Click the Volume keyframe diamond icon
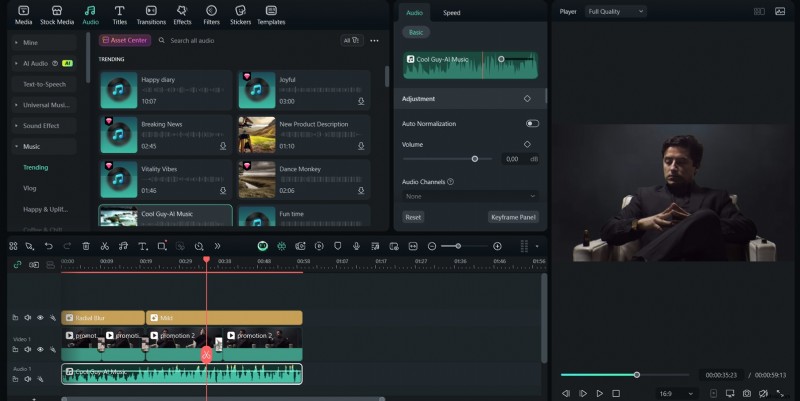This screenshot has width=800, height=401. tap(527, 144)
